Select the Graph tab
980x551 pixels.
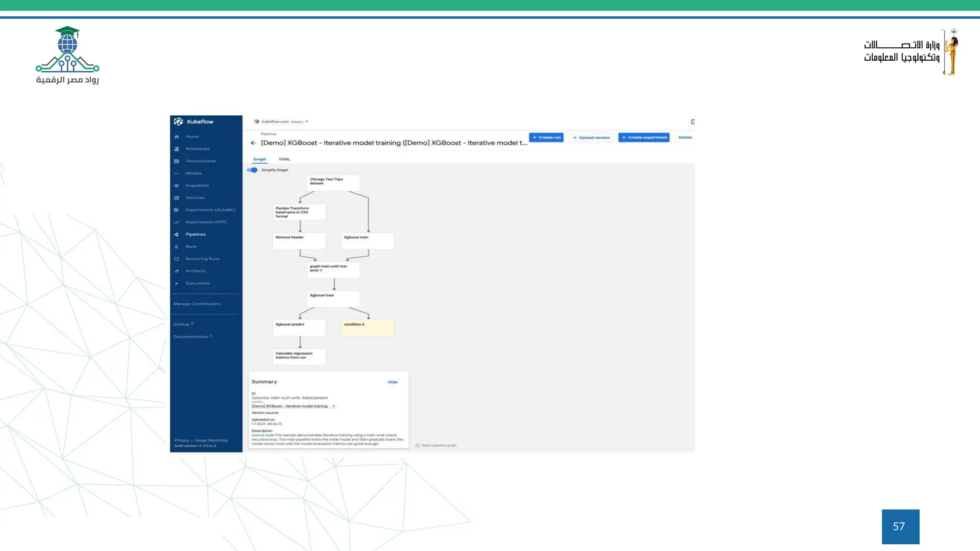(259, 159)
